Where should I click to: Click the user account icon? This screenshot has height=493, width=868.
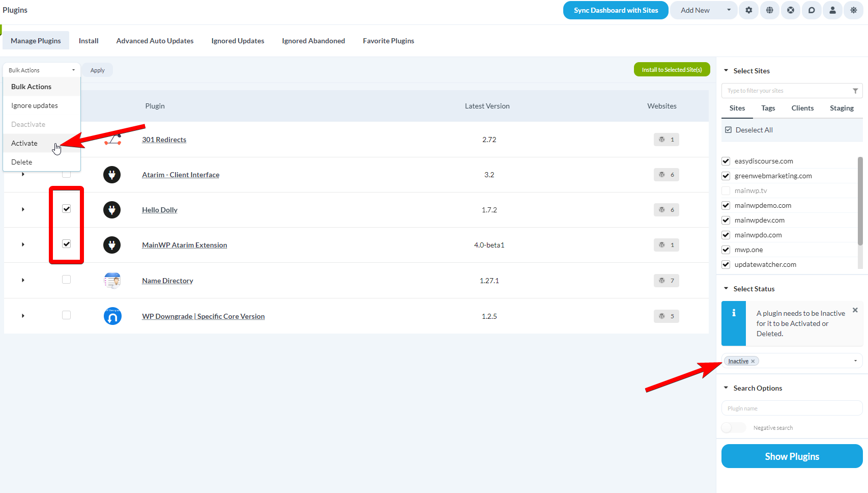coord(832,10)
